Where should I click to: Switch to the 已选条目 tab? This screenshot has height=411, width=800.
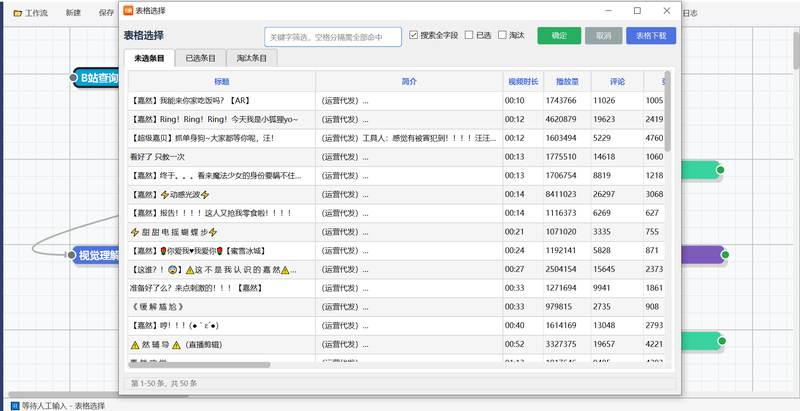coord(201,58)
